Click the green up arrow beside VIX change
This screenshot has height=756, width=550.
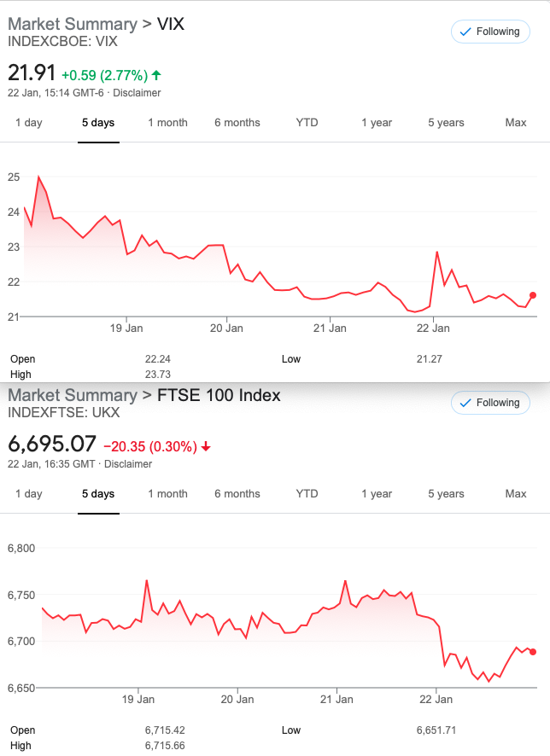[156, 75]
